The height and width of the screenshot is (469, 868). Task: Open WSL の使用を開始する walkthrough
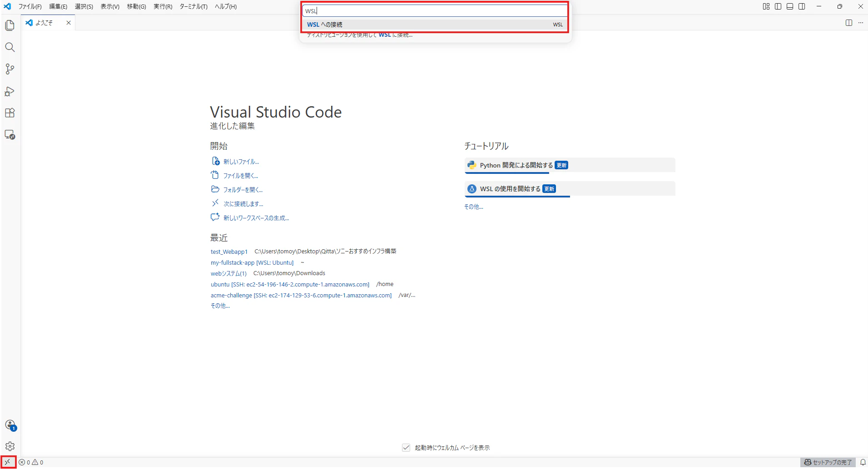pyautogui.click(x=570, y=189)
